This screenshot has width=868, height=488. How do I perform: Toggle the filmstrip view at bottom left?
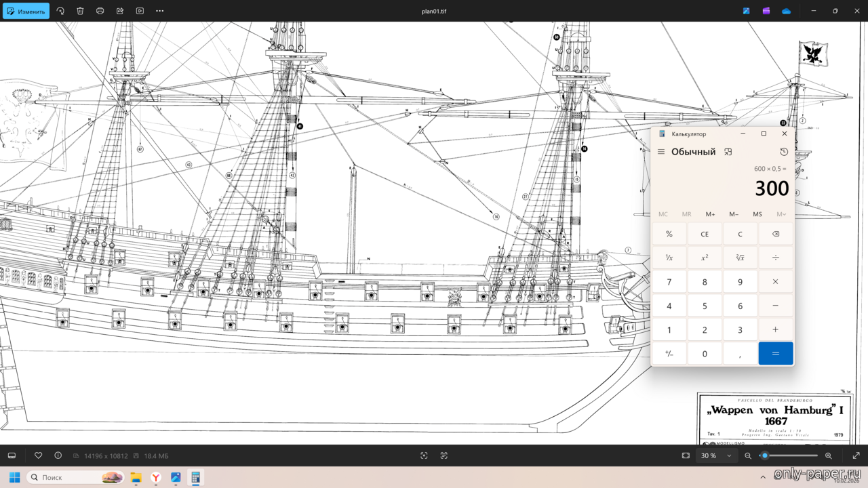[x=12, y=455]
